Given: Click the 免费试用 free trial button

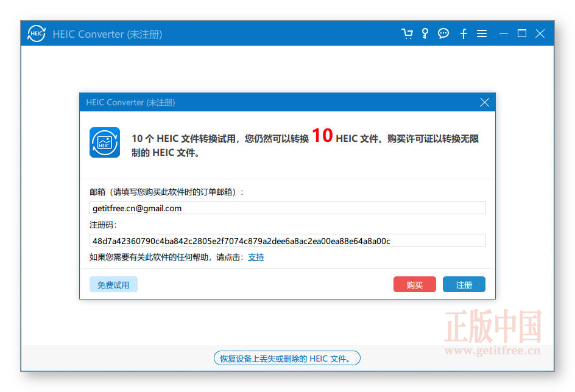Looking at the screenshot, I should click(113, 285).
